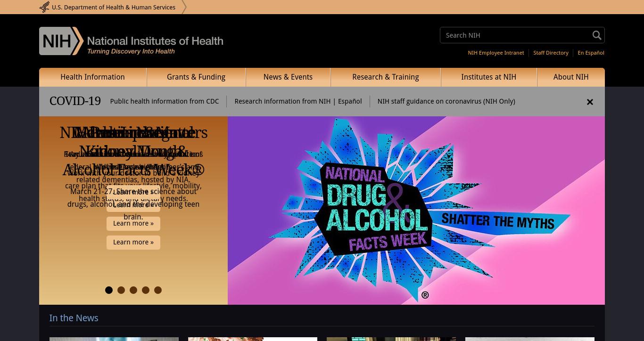Open the Institutes at NIH menu
This screenshot has height=341, width=644.
pos(489,77)
